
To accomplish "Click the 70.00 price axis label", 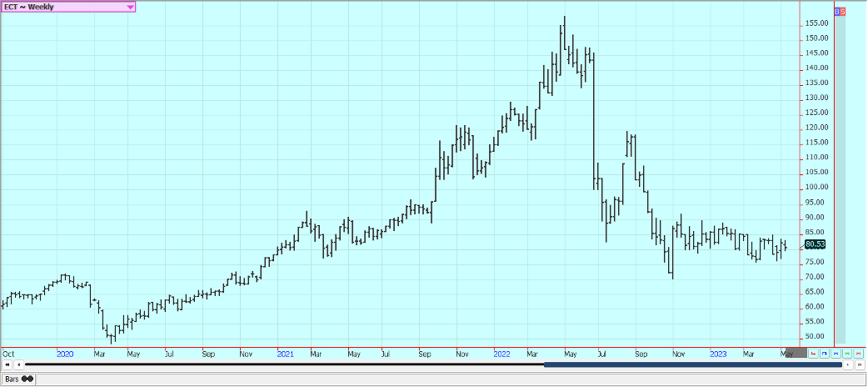I will 816,277.
